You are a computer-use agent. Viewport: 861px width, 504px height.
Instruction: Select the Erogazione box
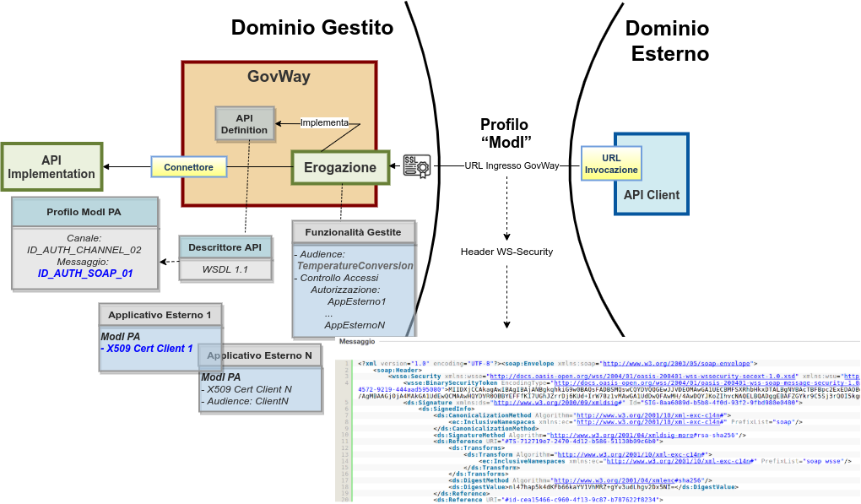click(x=340, y=167)
